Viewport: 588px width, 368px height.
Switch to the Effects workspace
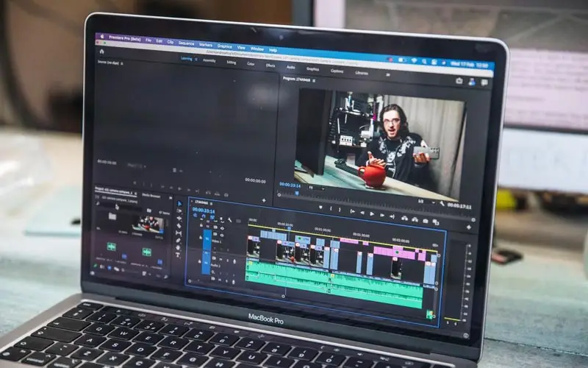coord(270,66)
